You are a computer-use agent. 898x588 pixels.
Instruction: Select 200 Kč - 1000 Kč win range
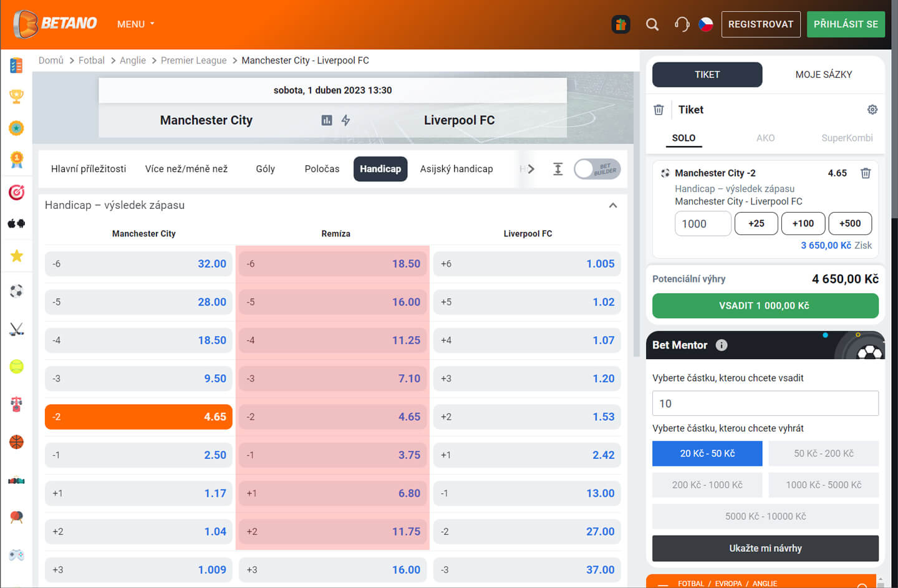coord(707,484)
